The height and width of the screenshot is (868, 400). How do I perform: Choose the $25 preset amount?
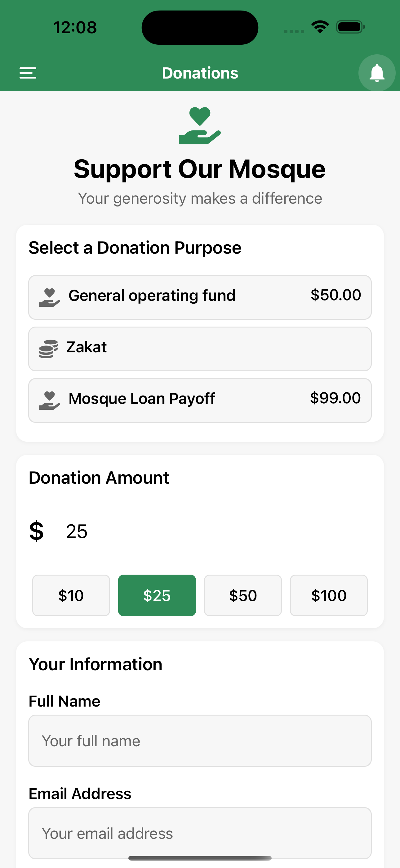[157, 595]
